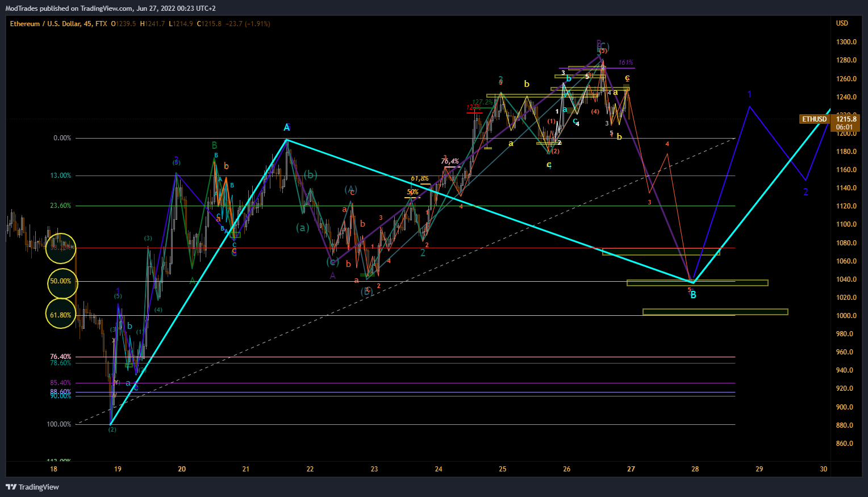Click the 1060.0 price axis label

point(846,261)
